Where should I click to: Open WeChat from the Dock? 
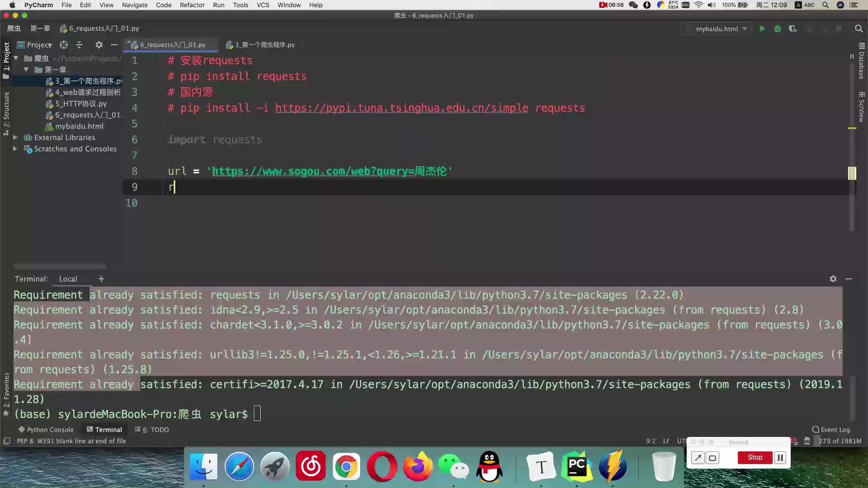pos(453,467)
